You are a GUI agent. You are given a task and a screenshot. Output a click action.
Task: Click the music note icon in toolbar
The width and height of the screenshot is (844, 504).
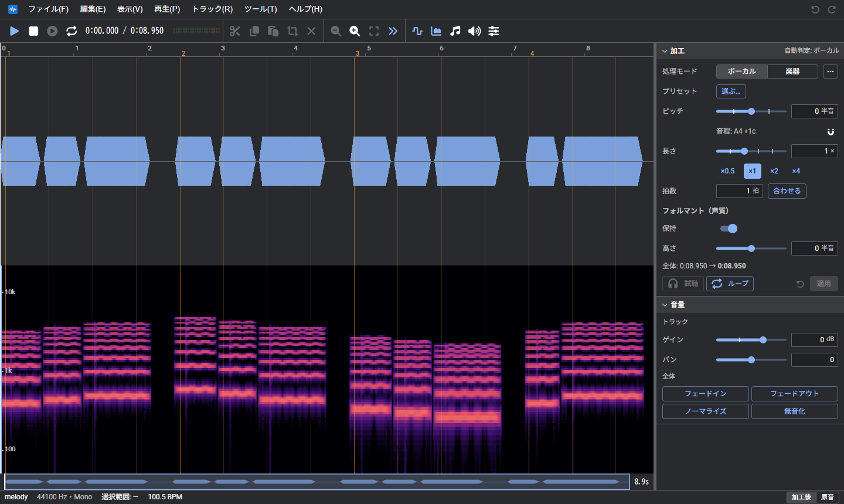[455, 31]
